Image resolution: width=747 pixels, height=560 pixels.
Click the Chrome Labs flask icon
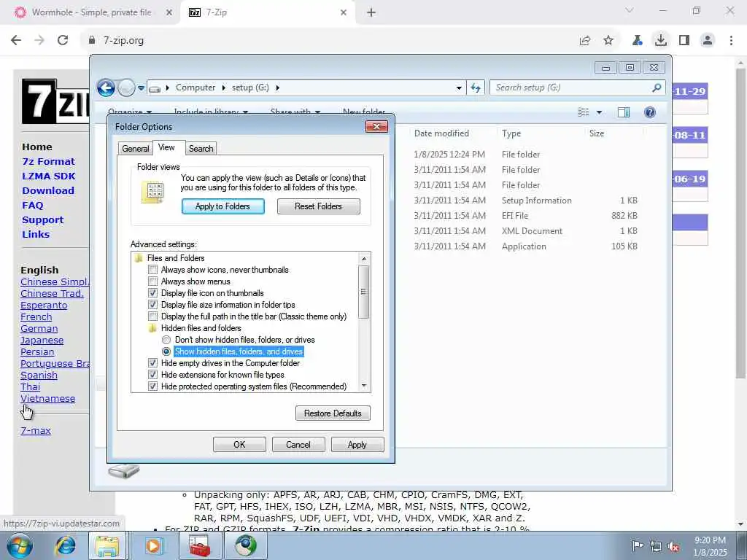pyautogui.click(x=638, y=41)
